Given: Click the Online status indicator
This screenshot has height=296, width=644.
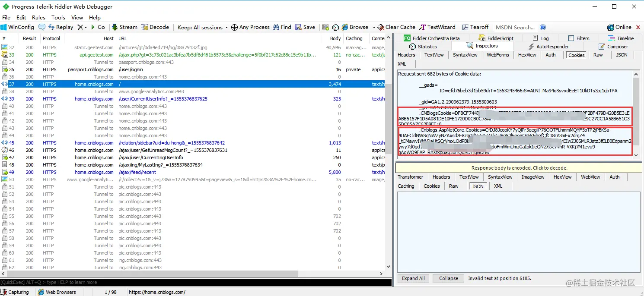Looking at the screenshot, I should coord(619,27).
